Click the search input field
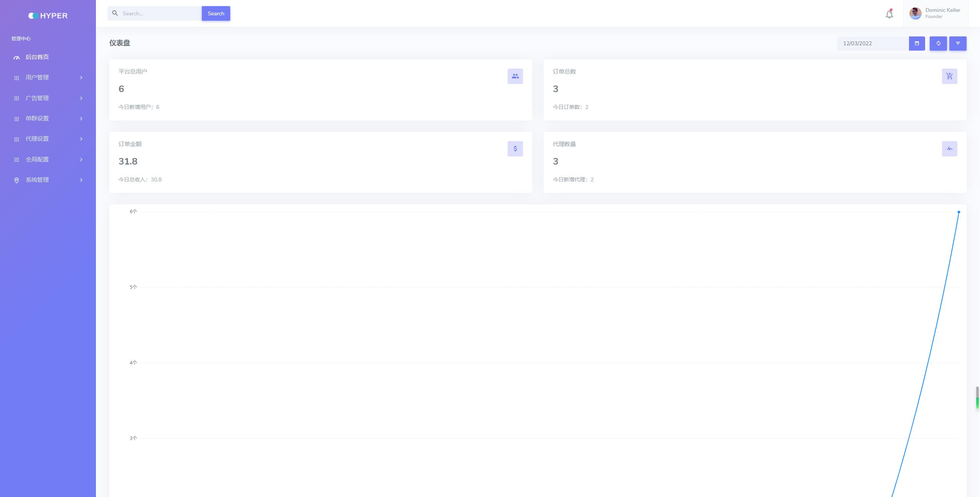The image size is (980, 497). coord(160,13)
